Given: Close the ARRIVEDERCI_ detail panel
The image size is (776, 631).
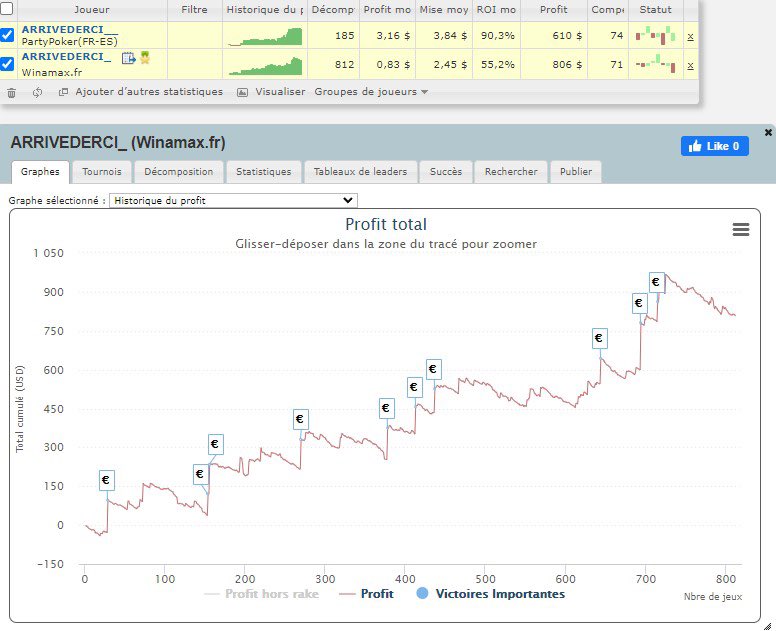Looking at the screenshot, I should pyautogui.click(x=768, y=132).
